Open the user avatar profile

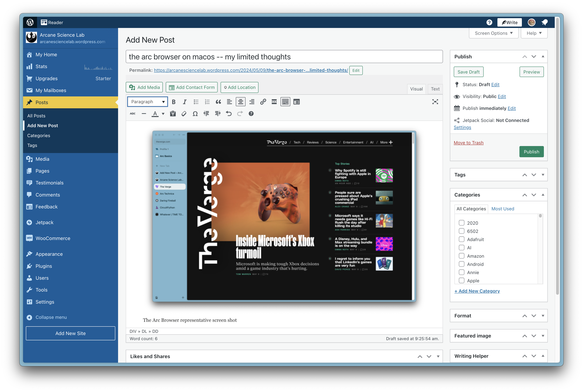(x=531, y=23)
